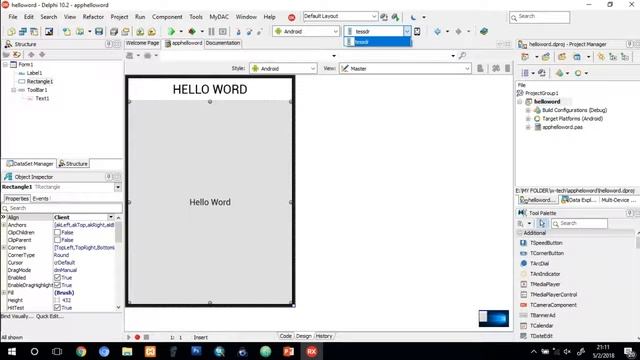640x360 pixels.
Task: Switch to the Documentation tab
Action: tap(223, 43)
